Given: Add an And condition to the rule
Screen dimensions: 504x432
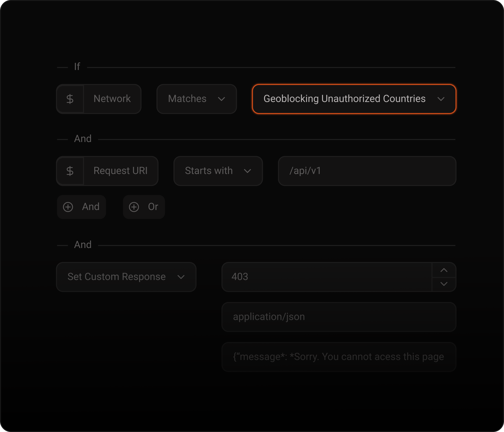Looking at the screenshot, I should point(81,207).
